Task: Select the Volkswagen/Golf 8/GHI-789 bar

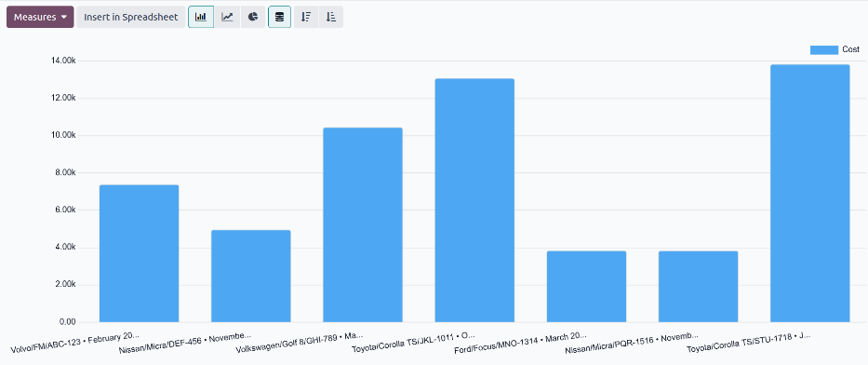Action: tap(363, 225)
